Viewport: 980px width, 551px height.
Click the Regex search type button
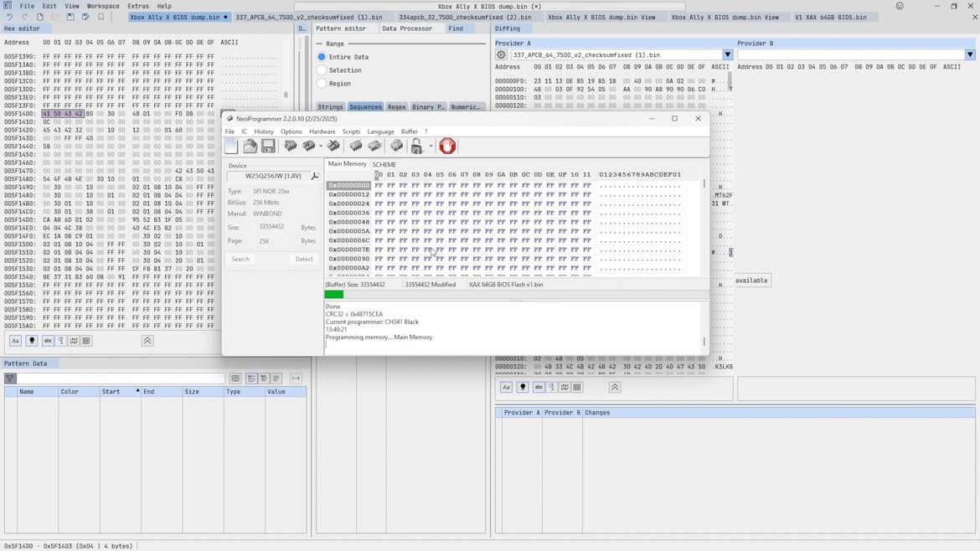click(396, 107)
